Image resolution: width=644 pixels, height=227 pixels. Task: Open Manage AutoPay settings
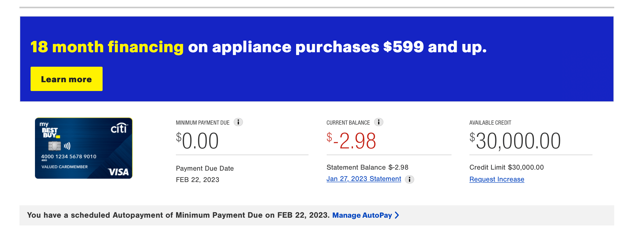[362, 215]
